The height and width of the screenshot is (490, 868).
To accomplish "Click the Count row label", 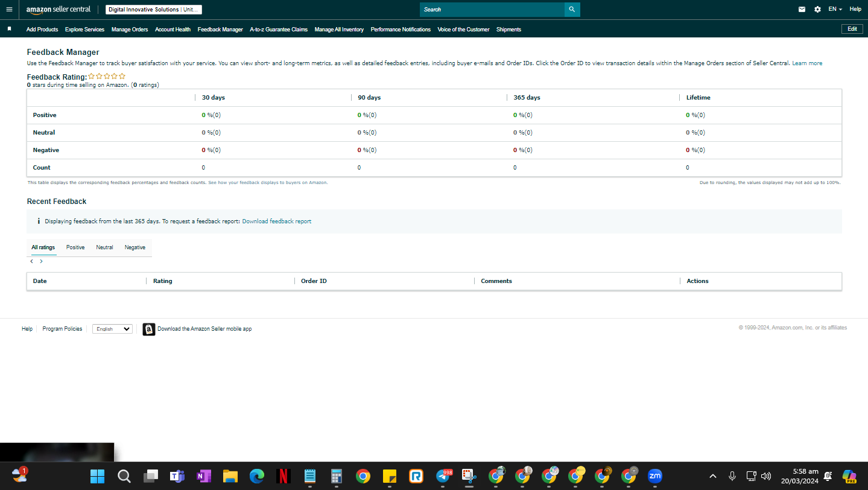I will 42,168.
